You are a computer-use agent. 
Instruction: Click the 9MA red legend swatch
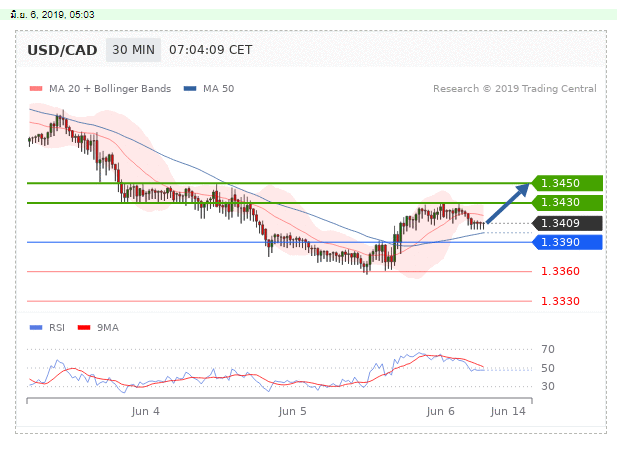tap(84, 327)
